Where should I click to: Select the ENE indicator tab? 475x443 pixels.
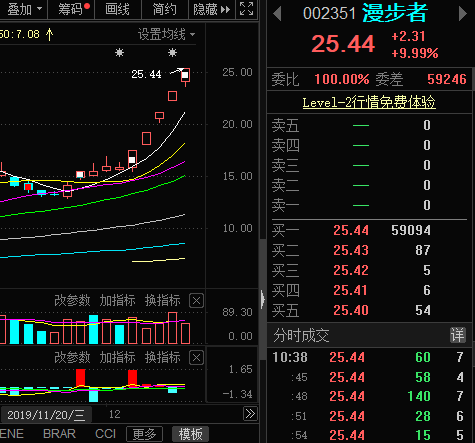coord(12,434)
